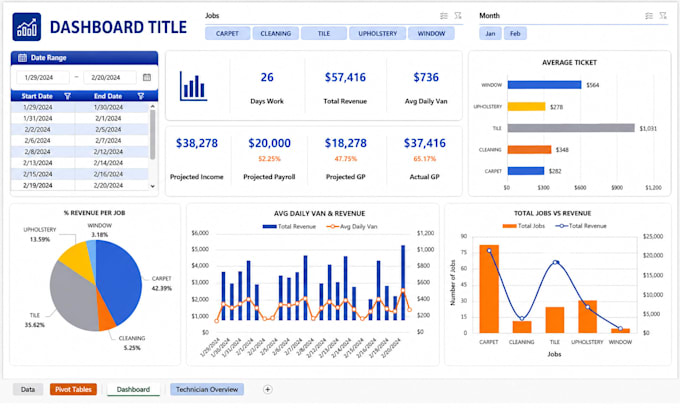Click the multi-select icon on Jobs slicer
The width and height of the screenshot is (680, 408).
pos(444,16)
